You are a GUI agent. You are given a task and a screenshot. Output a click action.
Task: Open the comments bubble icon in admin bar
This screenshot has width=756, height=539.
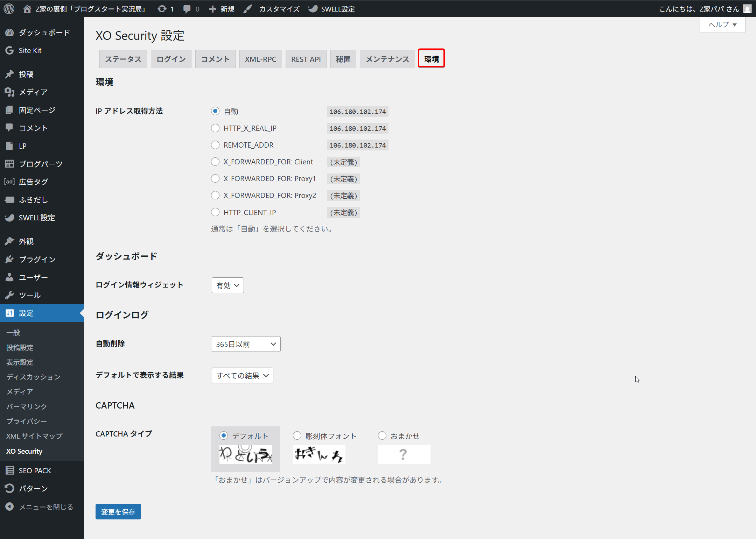[187, 9]
